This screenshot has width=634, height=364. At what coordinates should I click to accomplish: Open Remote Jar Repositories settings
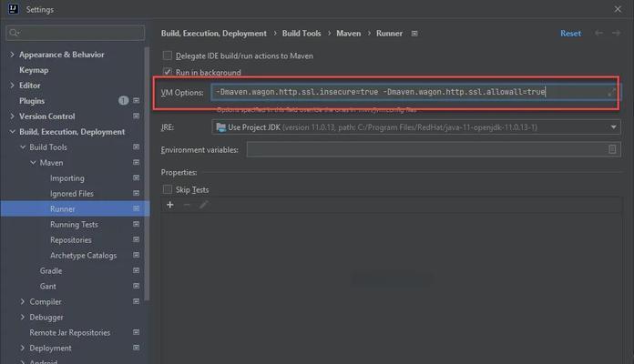point(70,332)
